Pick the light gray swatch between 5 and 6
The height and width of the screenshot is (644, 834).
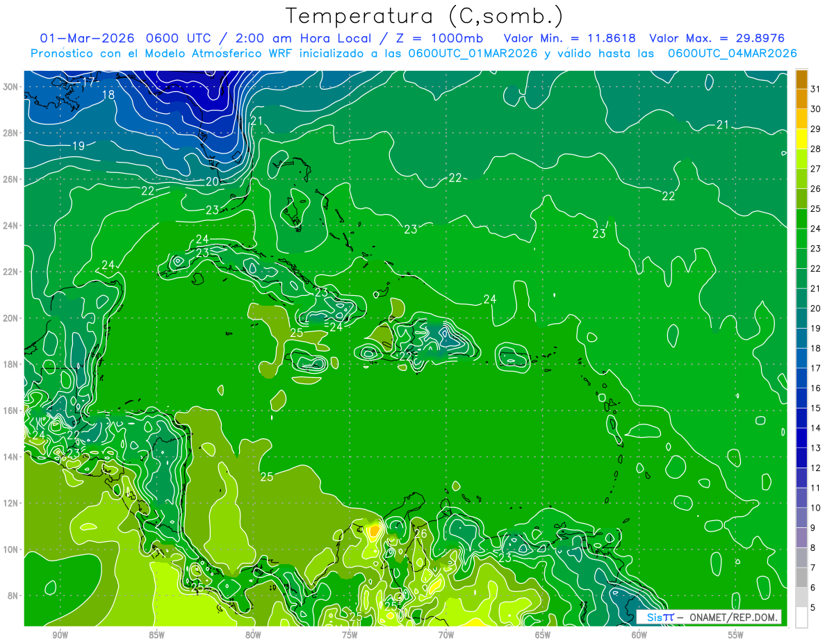tap(801, 597)
